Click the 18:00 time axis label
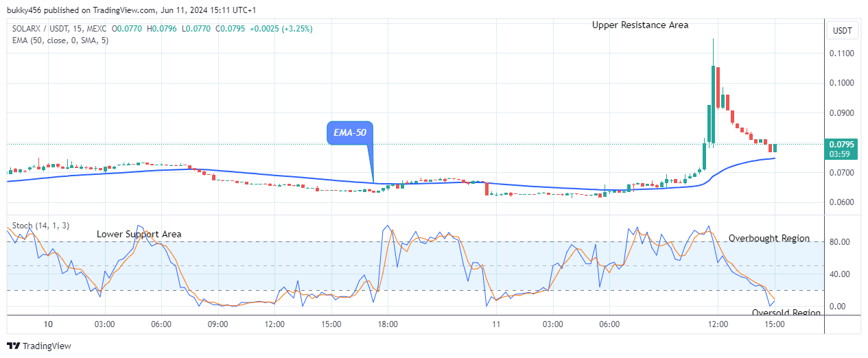 point(388,324)
